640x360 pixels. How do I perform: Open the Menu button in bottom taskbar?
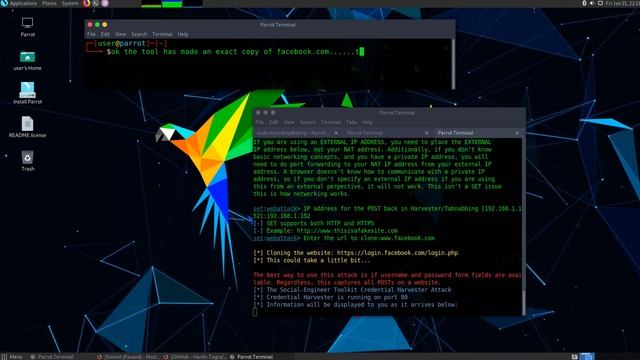(16, 357)
